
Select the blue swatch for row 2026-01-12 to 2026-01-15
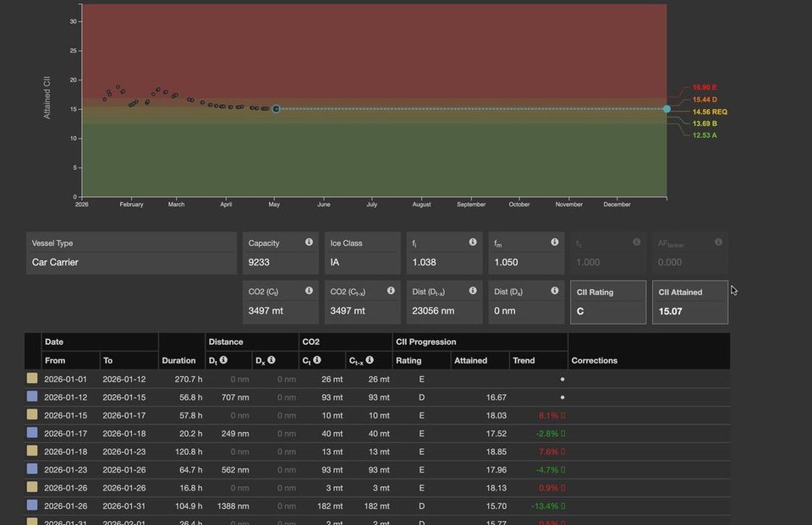(x=32, y=396)
